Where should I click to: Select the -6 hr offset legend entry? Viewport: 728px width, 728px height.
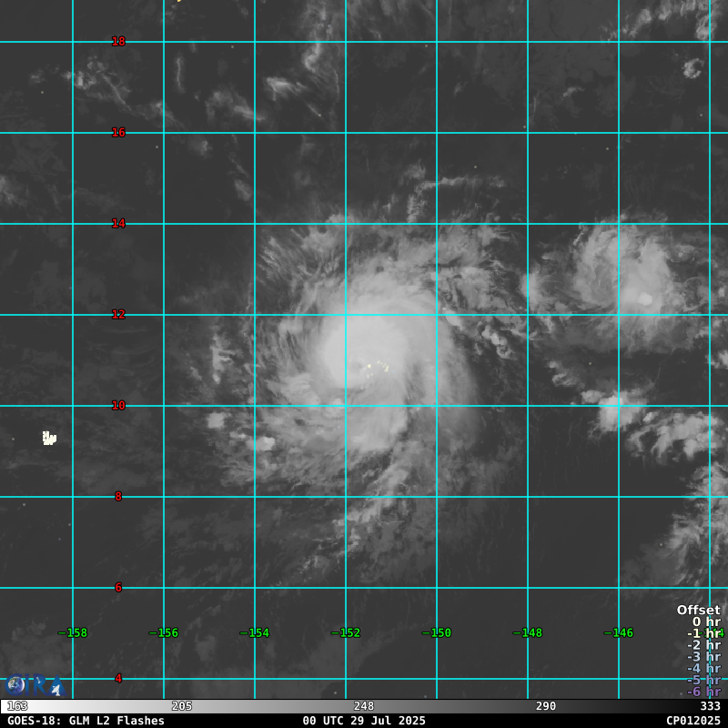(x=703, y=692)
